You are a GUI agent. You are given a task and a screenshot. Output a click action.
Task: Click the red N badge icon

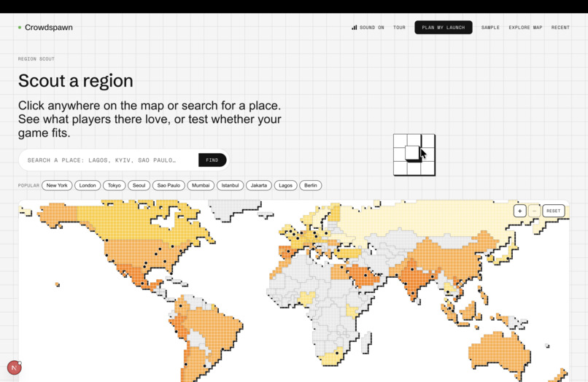15,367
